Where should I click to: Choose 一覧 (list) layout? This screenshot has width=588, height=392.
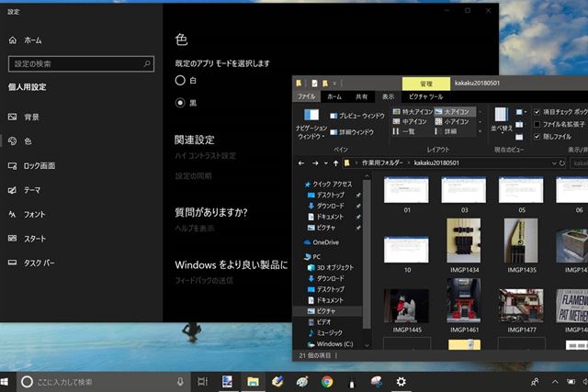click(403, 131)
